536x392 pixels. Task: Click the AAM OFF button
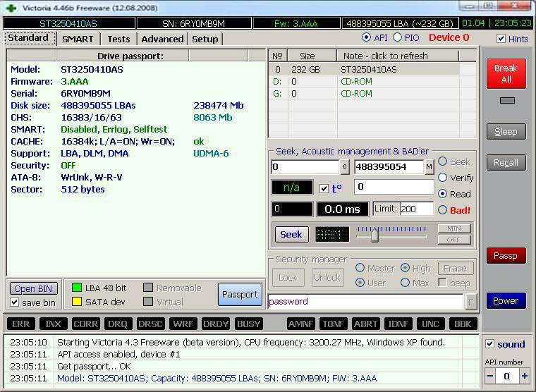pos(454,240)
